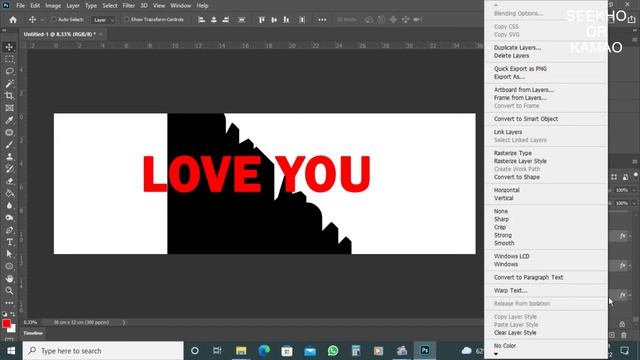640x360 pixels.
Task: Reset default foreground and background colors
Action: point(4,314)
